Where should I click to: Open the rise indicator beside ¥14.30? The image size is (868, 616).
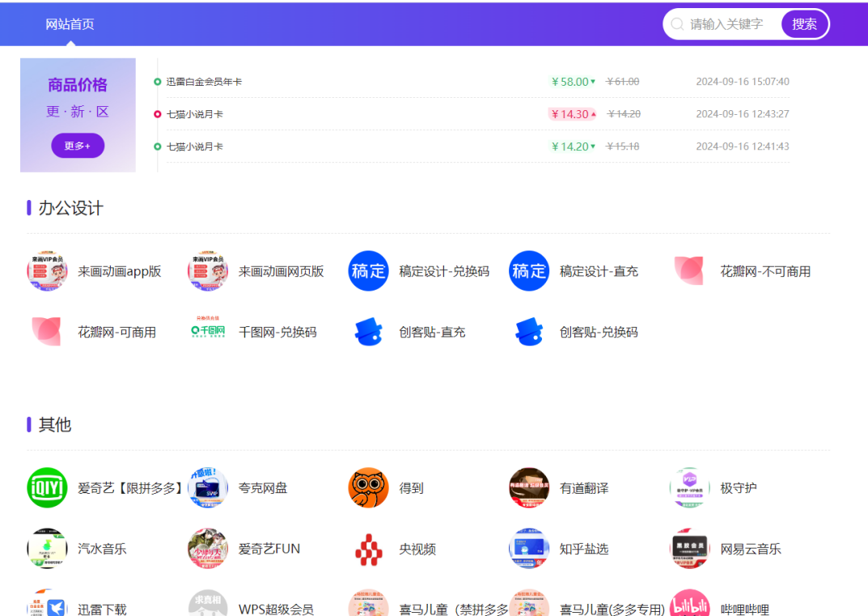594,114
